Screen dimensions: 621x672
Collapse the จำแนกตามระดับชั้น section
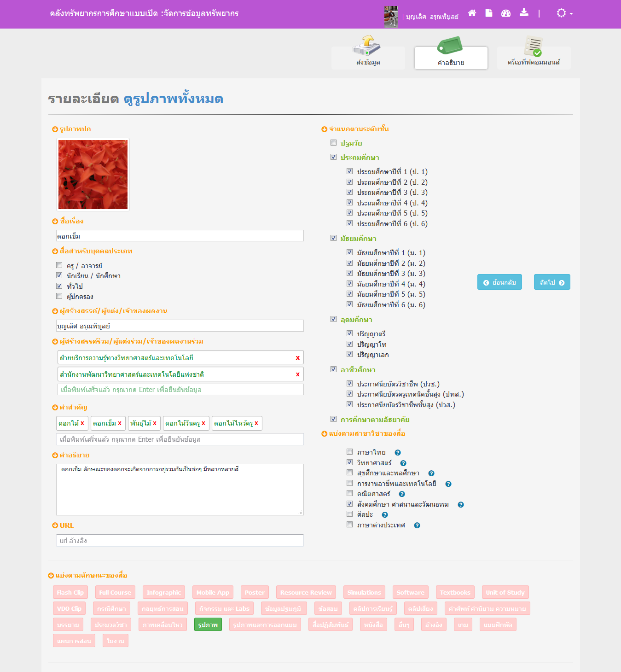point(324,129)
